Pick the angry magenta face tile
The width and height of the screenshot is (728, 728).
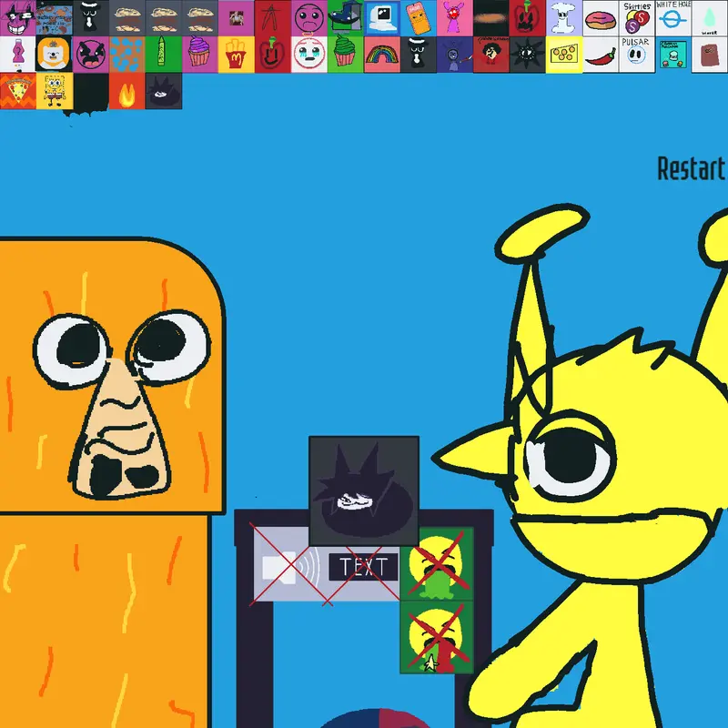click(x=90, y=55)
